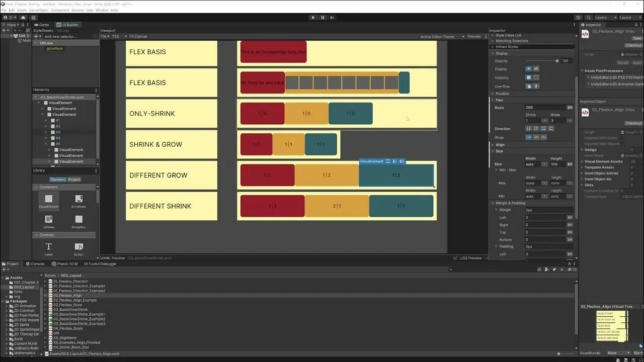The height and width of the screenshot is (362, 644).
Task: Select the VisualElement container in Library
Action: tap(48, 201)
